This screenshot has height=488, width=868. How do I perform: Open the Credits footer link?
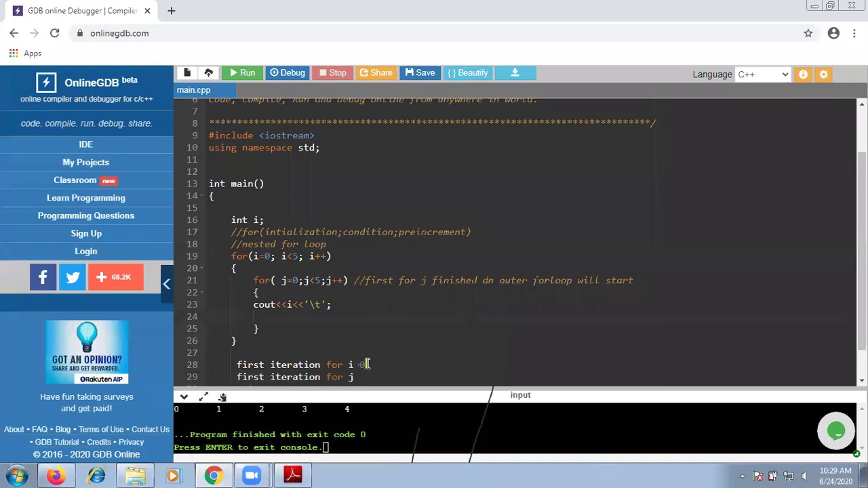click(99, 442)
